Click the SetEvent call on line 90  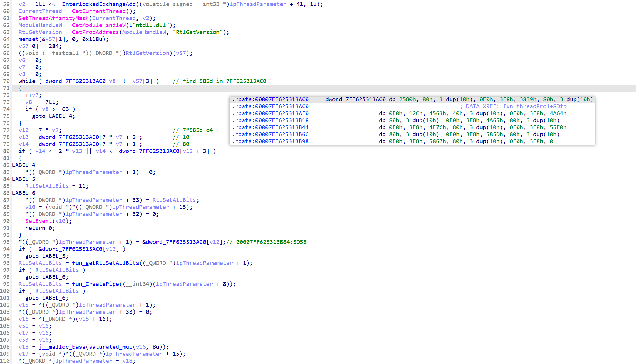coord(38,221)
